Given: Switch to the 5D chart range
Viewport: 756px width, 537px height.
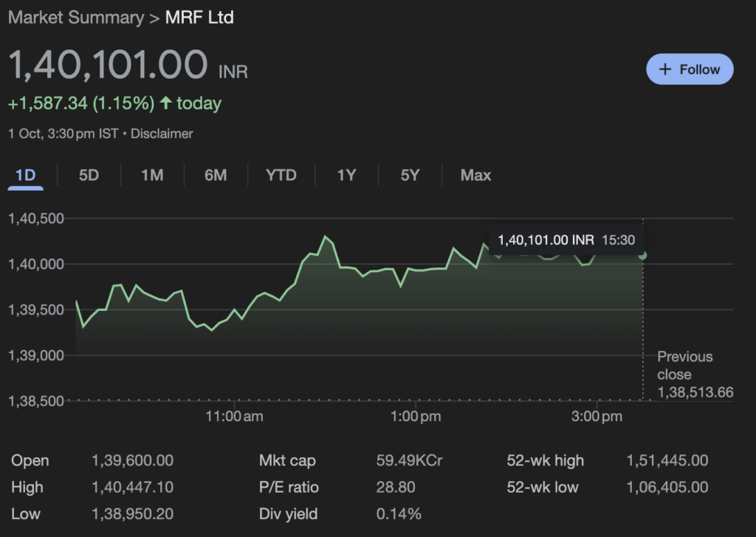Looking at the screenshot, I should [89, 174].
